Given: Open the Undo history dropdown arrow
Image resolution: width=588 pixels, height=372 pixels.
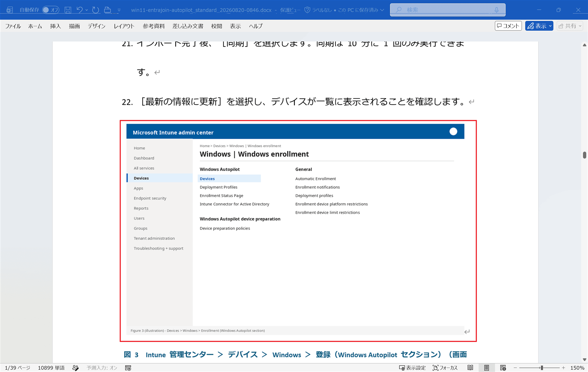Looking at the screenshot, I should 87,10.
